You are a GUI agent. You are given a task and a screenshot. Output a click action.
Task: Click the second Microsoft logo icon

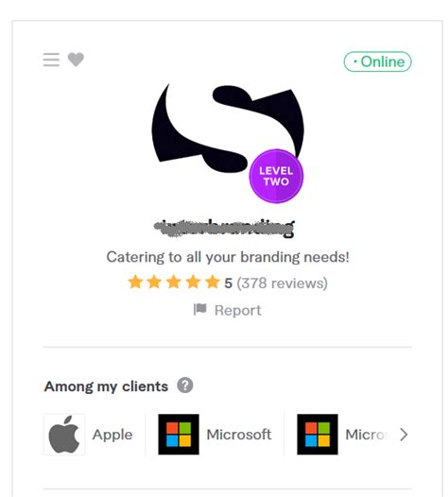click(x=318, y=435)
